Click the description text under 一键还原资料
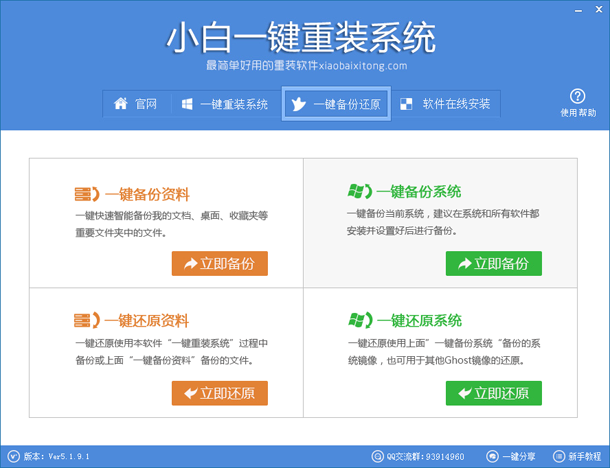This screenshot has height=468, width=610. pos(172,352)
